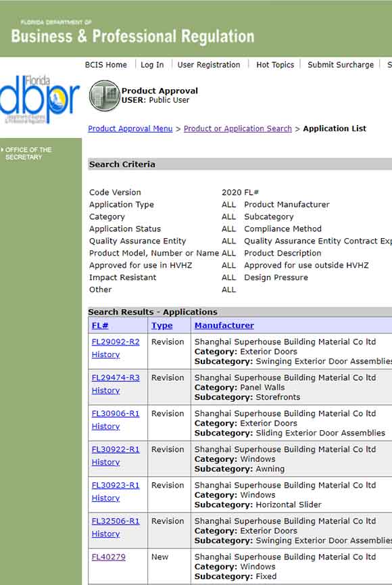
Task: Go to User Registration
Action: tap(209, 64)
